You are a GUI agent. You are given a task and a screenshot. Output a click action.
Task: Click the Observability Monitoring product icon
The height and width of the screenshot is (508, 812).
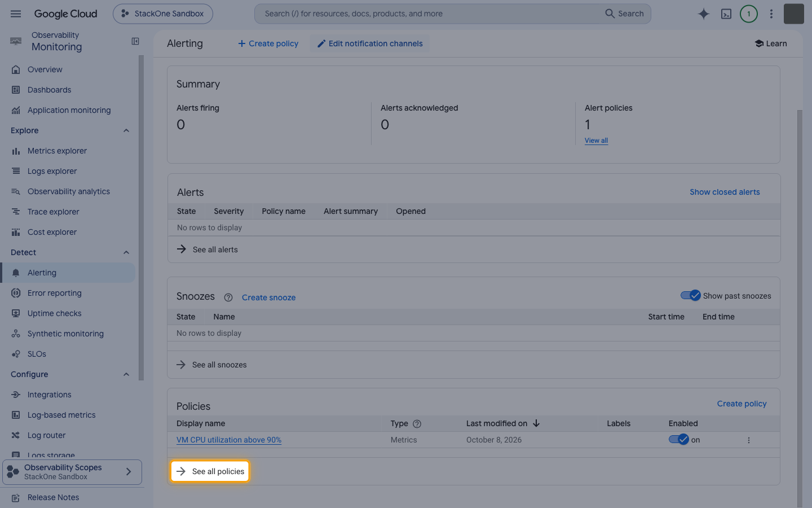[16, 41]
